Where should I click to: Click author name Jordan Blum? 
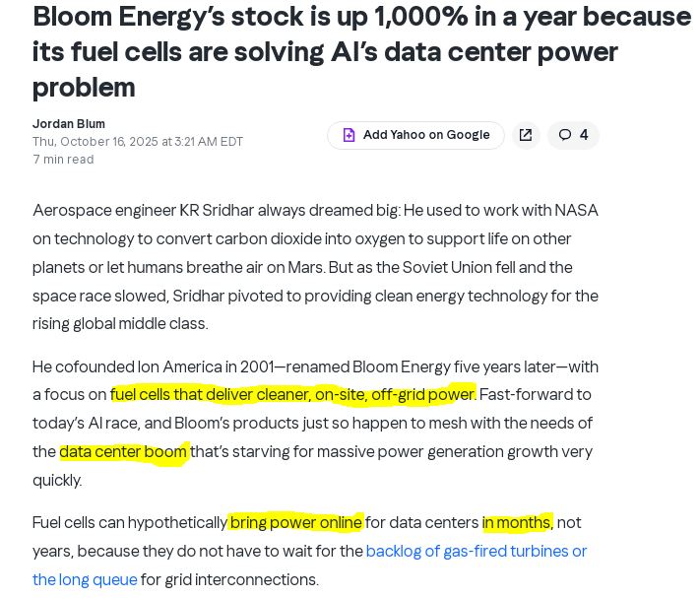click(x=69, y=124)
